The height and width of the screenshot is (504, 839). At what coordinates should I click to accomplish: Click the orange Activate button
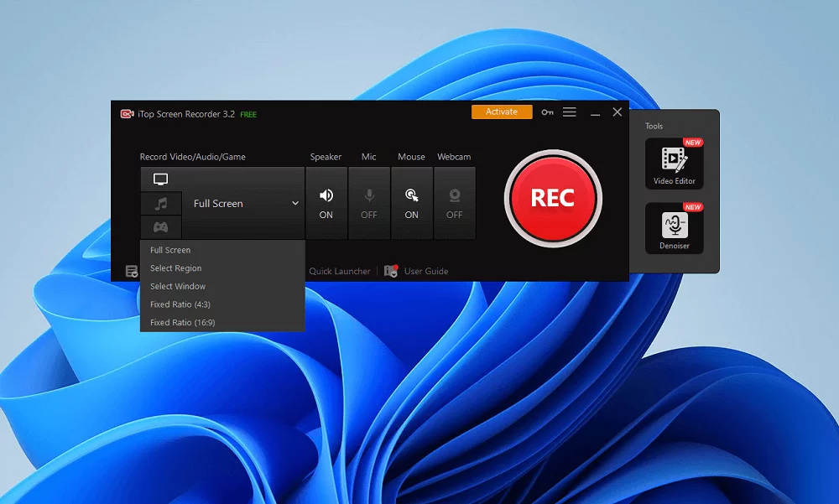coord(502,112)
